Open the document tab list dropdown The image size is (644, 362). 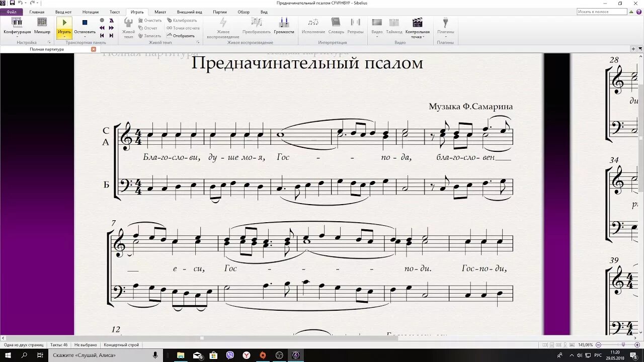[640, 49]
